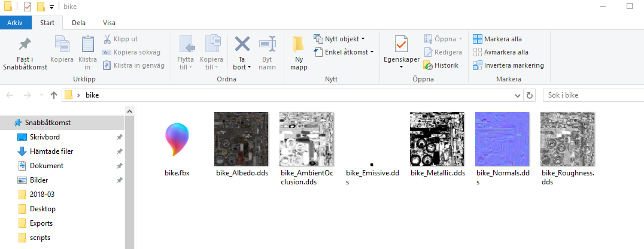644x249 pixels.
Task: Switch to the Dela ribbon tab
Action: pos(78,23)
